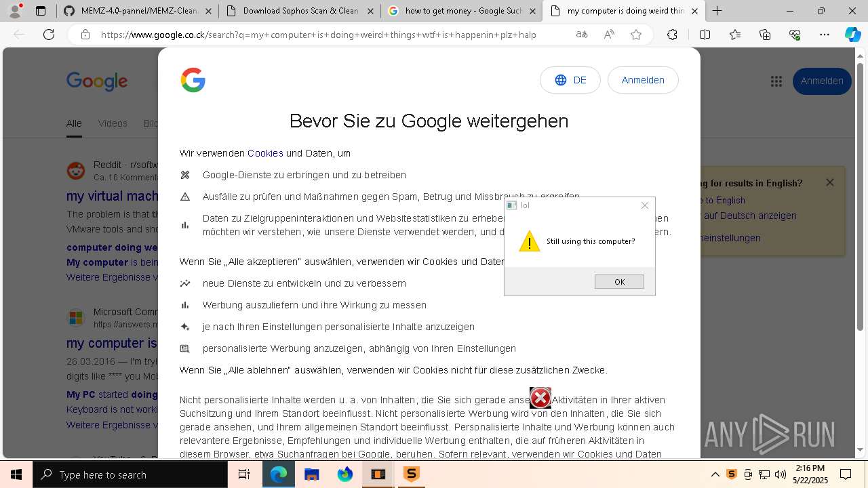
Task: Enable split screen view icon
Action: click(705, 35)
